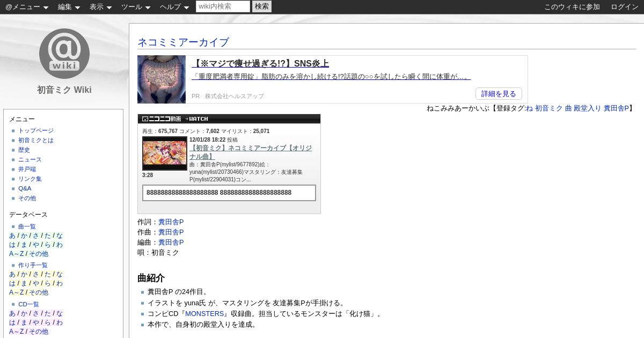Image resolution: width=644 pixels, height=338 pixels.
Task: Select その他 index under CD一覧
Action: [x=39, y=332]
